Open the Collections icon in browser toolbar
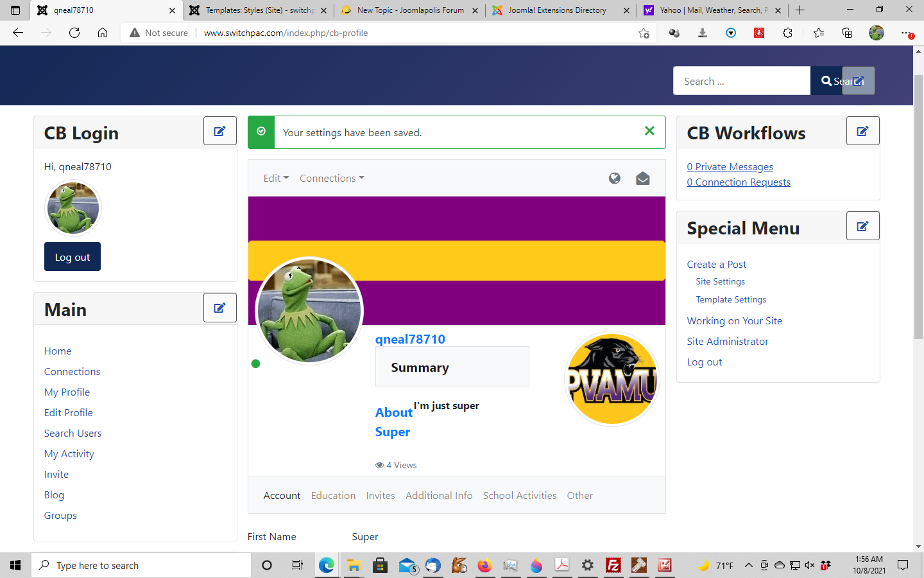 [x=847, y=33]
